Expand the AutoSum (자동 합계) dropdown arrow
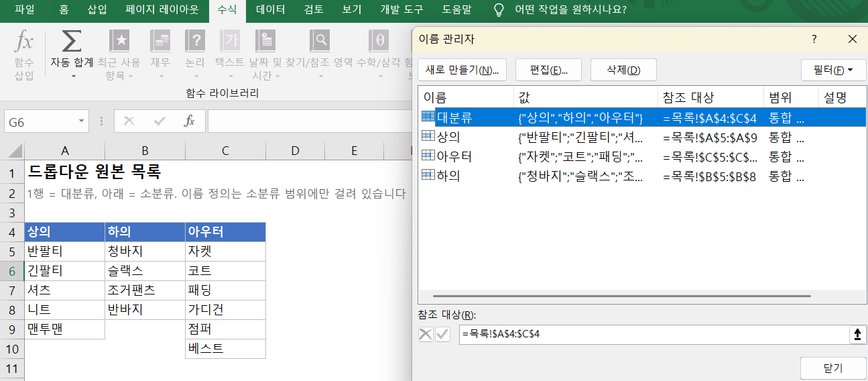The width and height of the screenshot is (868, 381). tap(73, 76)
